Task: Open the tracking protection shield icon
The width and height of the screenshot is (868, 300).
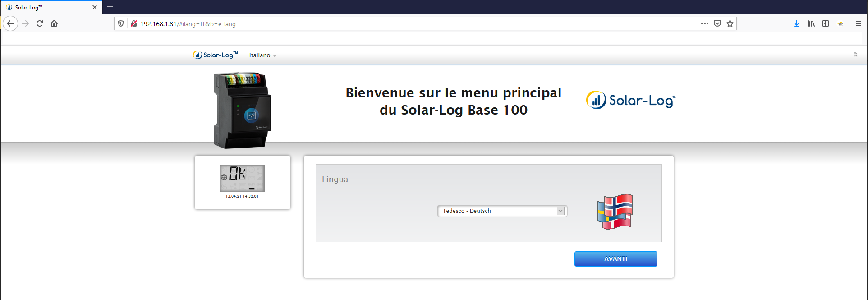Action: pos(121,23)
